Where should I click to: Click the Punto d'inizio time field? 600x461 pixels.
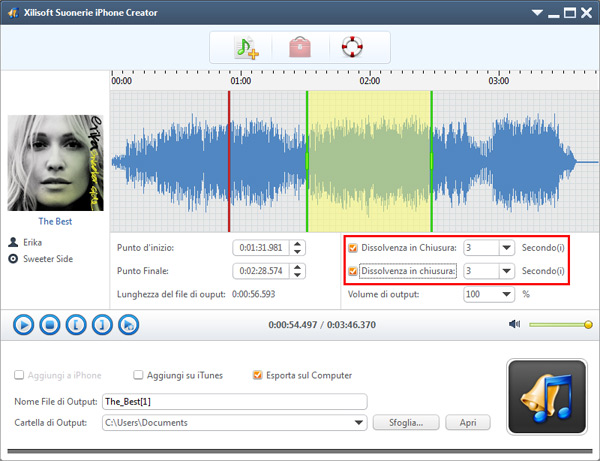pos(261,248)
